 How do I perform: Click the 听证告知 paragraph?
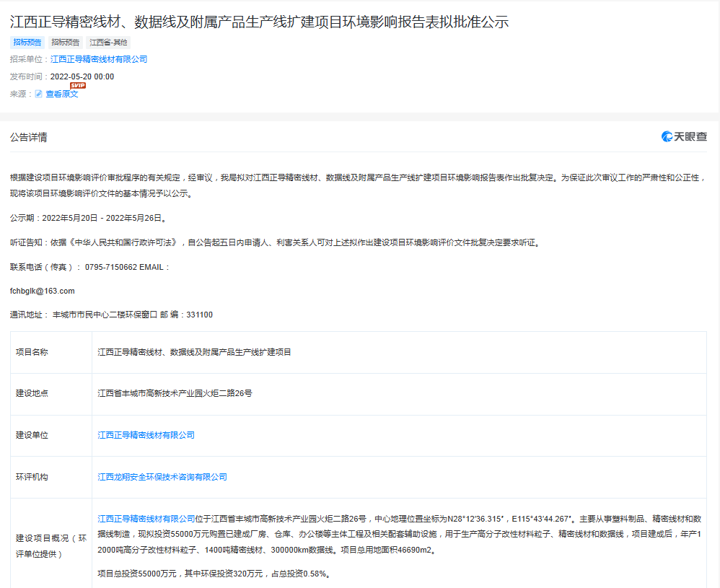click(276, 242)
